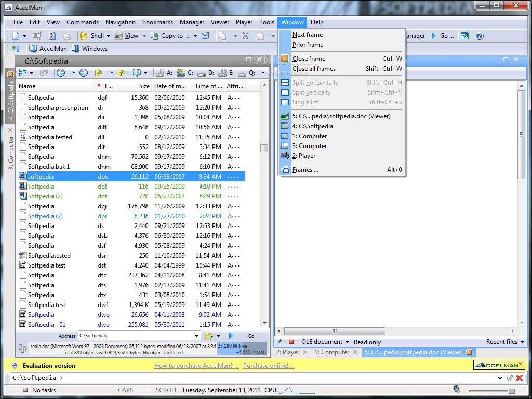Switch to drive D:
The width and height of the screenshot is (532, 399).
click(206, 73)
